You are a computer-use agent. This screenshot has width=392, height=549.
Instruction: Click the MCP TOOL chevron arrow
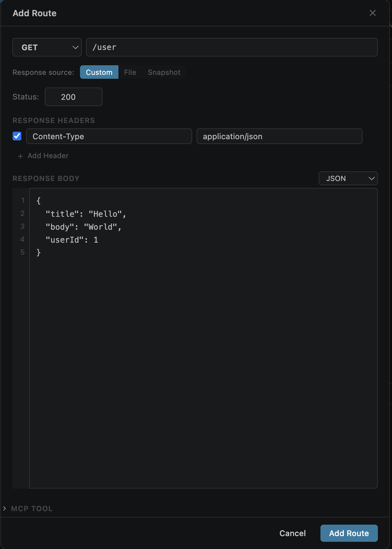point(5,508)
